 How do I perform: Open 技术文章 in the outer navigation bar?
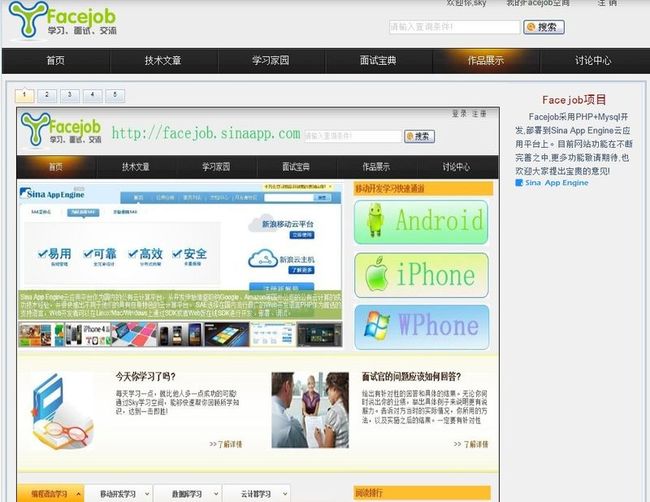(163, 61)
